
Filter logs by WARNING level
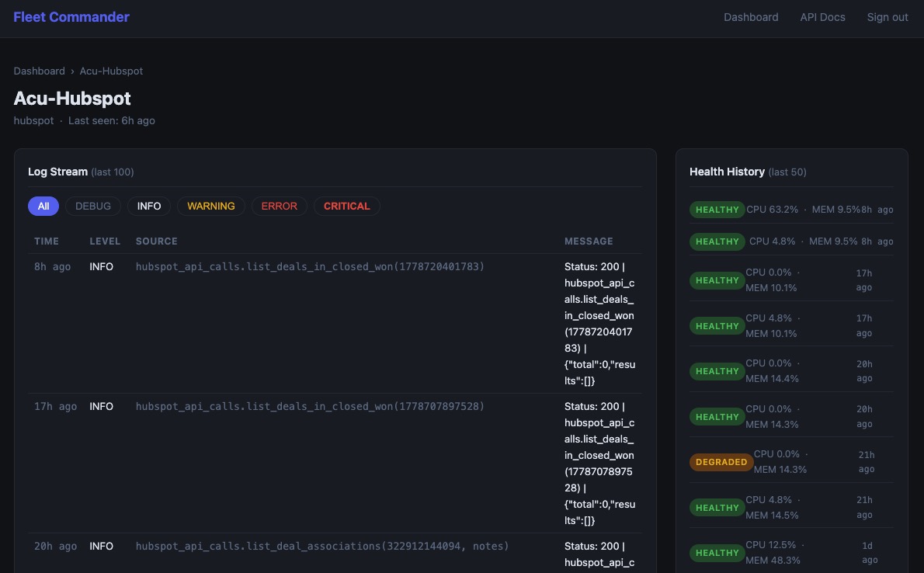[x=211, y=206]
